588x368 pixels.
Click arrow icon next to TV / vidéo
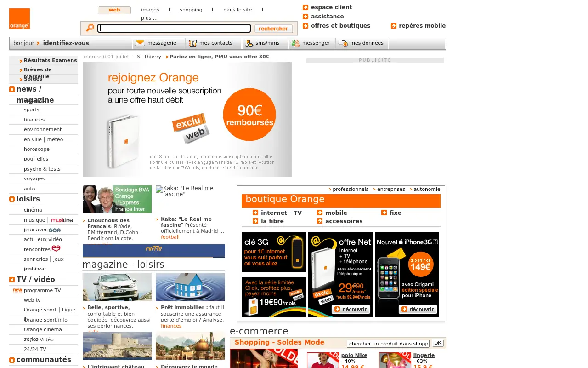[x=12, y=280]
